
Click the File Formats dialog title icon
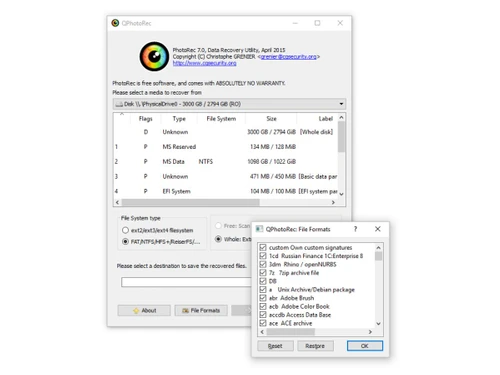(259, 229)
